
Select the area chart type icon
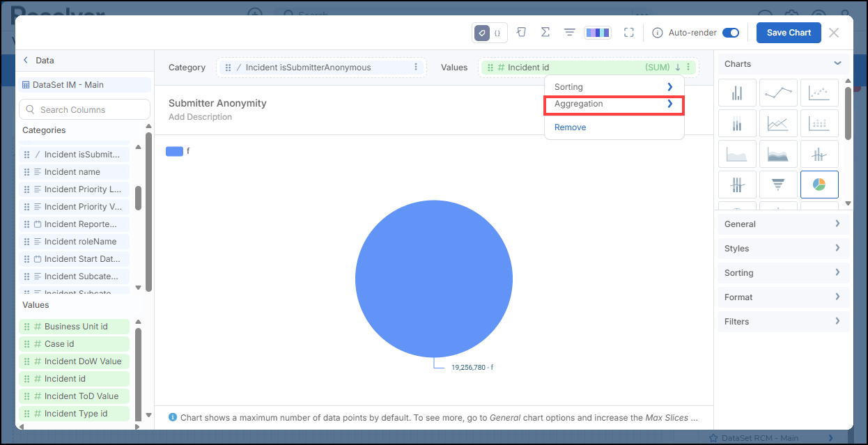736,154
